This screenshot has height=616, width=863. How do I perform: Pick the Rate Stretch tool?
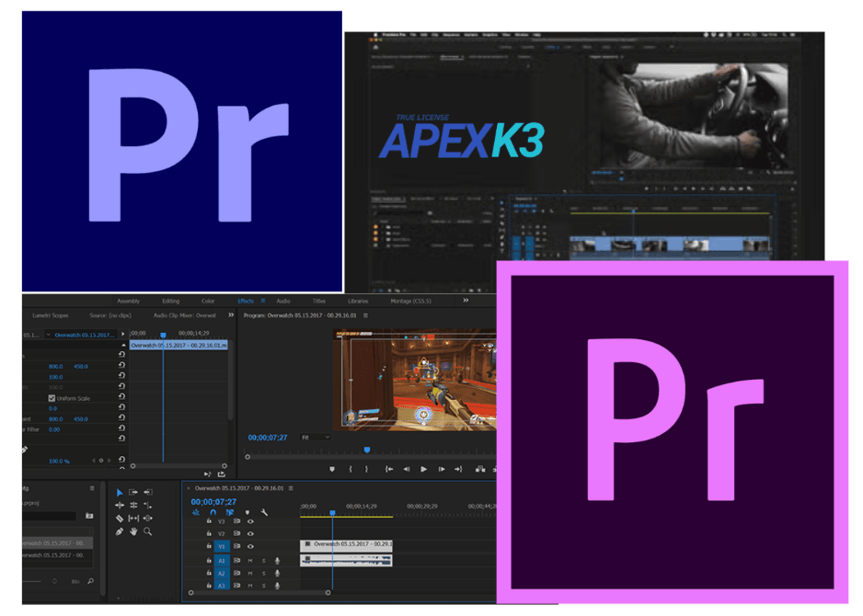[147, 505]
